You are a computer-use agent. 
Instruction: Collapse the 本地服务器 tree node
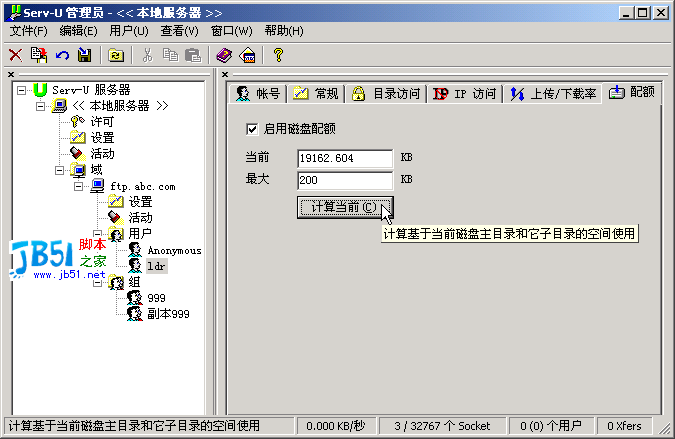[x=40, y=106]
